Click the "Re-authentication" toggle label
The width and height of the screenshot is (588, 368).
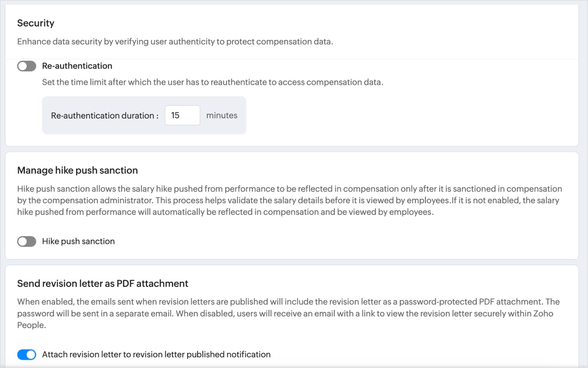(x=77, y=66)
